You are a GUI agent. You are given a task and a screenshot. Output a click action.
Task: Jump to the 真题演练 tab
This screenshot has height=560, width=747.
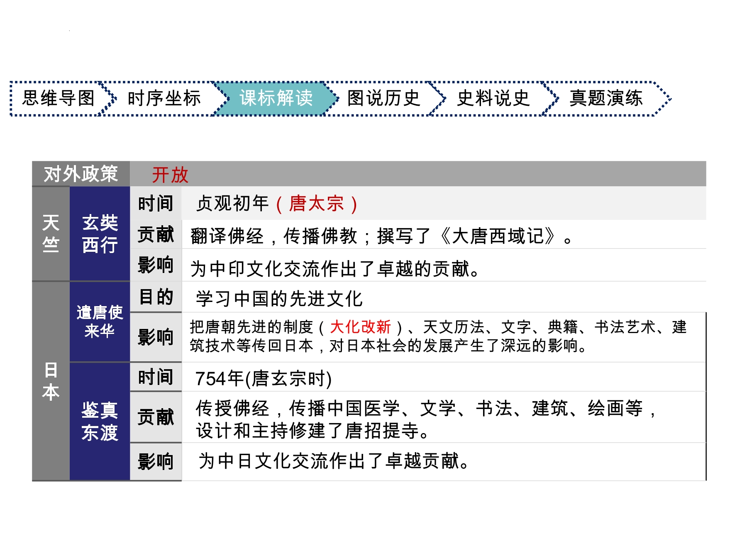click(606, 98)
